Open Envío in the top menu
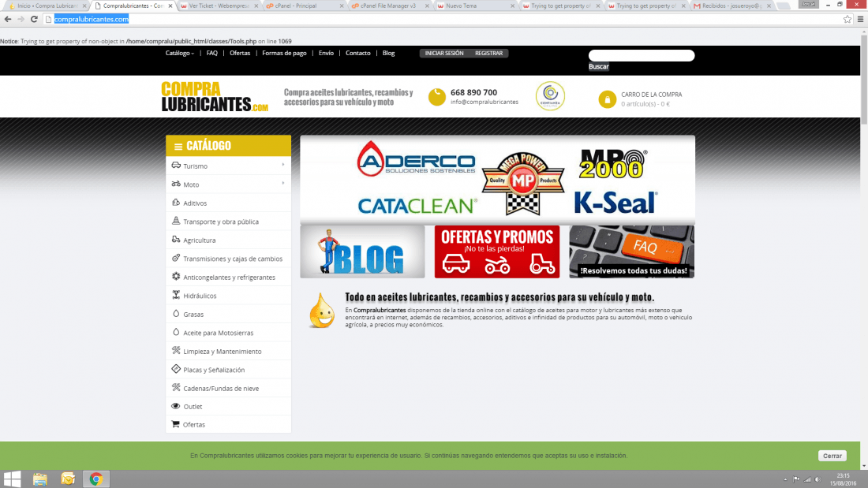Viewport: 868px width, 488px height. click(x=326, y=53)
